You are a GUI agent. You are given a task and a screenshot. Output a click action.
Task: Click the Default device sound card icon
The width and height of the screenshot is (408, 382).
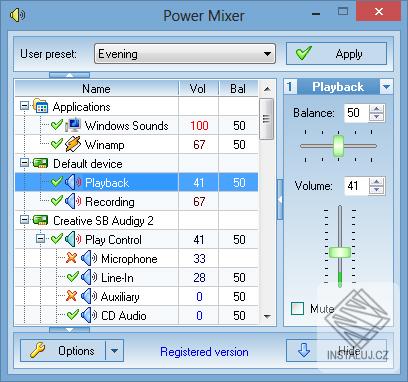tap(40, 163)
